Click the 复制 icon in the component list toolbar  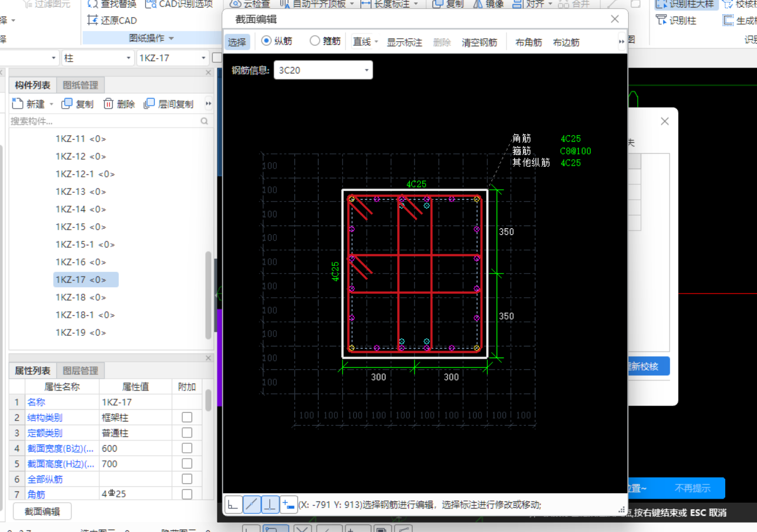pos(68,104)
